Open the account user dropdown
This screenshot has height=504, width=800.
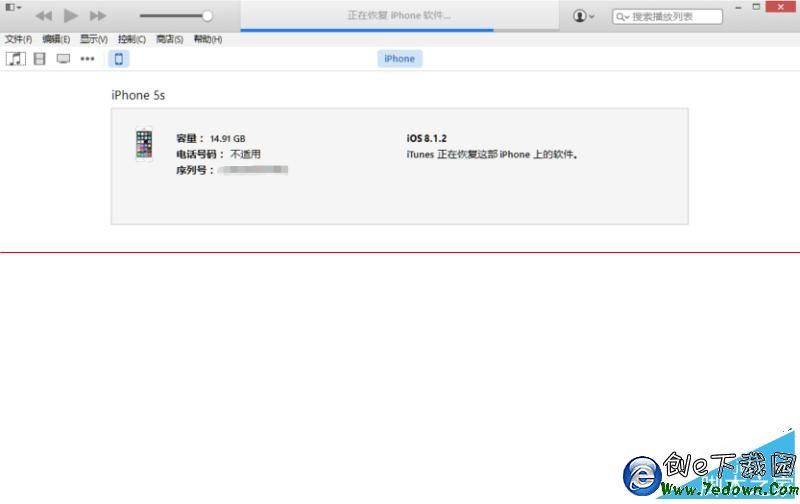583,16
